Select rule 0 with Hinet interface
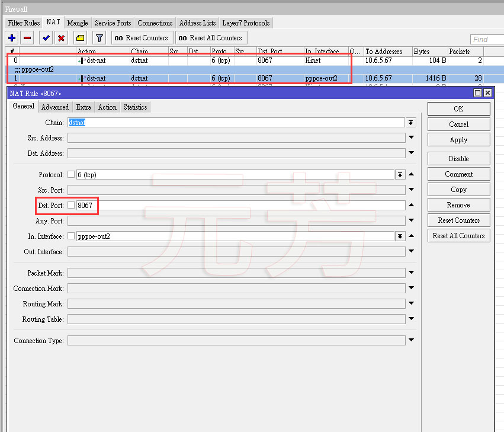 (255, 60)
